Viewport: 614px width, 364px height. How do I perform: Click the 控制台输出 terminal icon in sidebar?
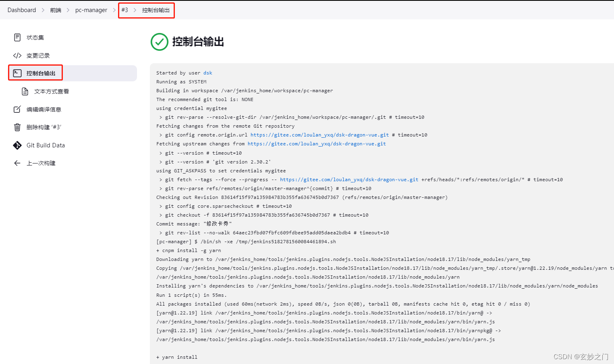click(17, 73)
